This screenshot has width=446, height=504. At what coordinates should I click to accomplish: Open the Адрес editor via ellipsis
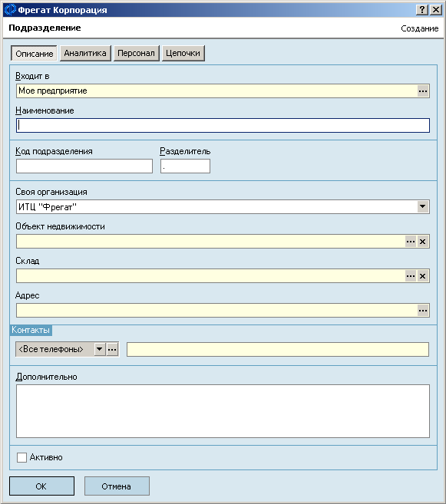423,311
